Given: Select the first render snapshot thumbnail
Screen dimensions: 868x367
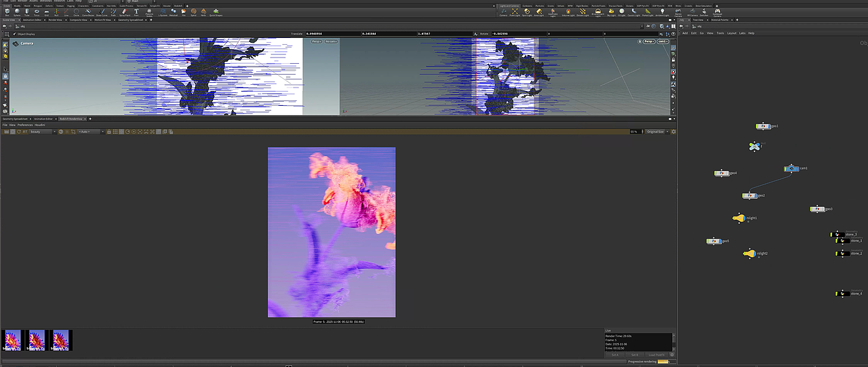Looking at the screenshot, I should click(13, 340).
